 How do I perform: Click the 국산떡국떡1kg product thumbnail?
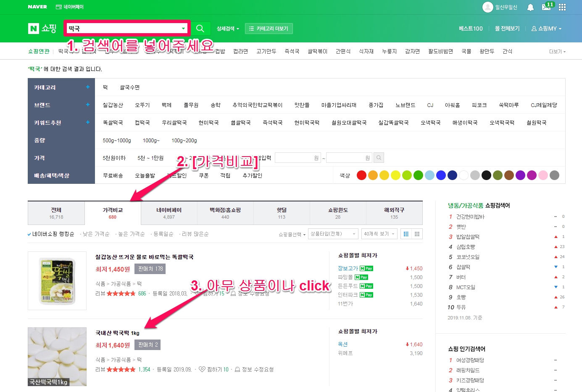pos(57,357)
